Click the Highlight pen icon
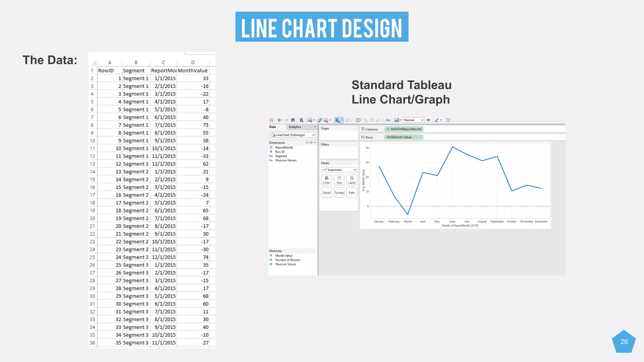Screen dimensions: 644x362 [x=436, y=120]
